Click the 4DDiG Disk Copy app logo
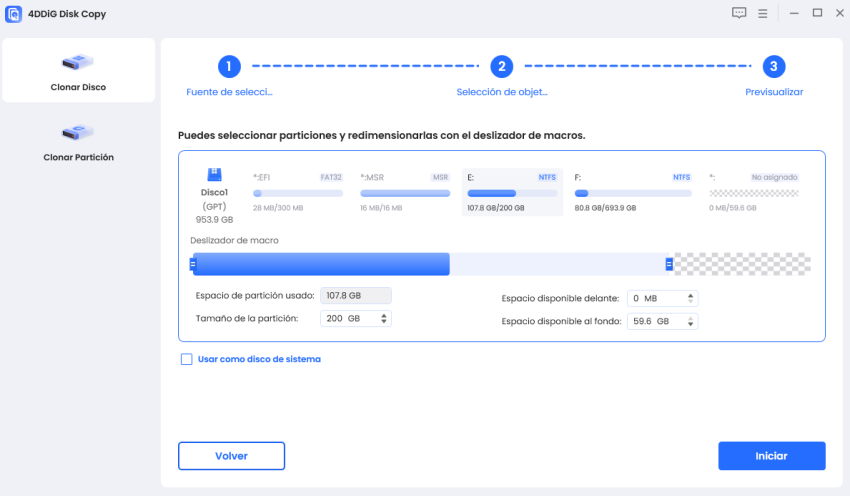The height and width of the screenshot is (496, 850). [x=15, y=14]
